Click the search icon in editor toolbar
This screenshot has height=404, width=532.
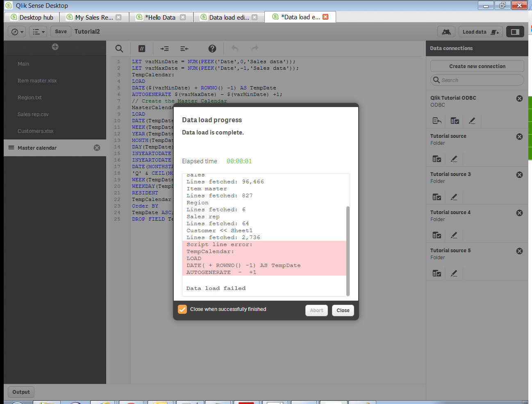click(119, 48)
